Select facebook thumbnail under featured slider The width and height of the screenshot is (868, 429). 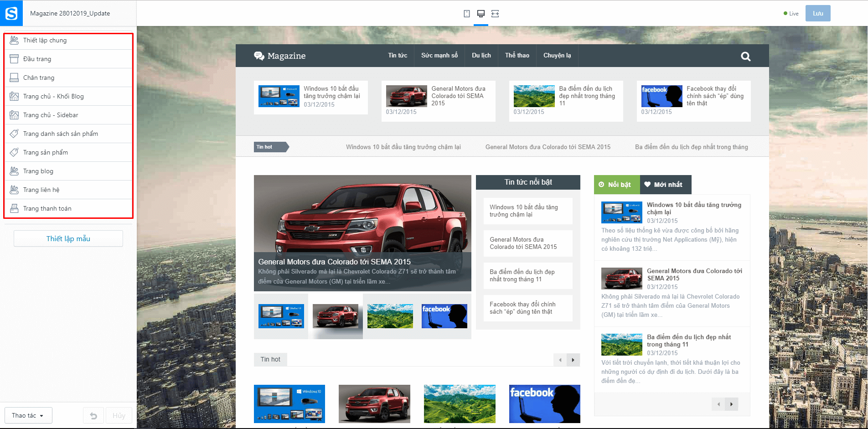(444, 316)
